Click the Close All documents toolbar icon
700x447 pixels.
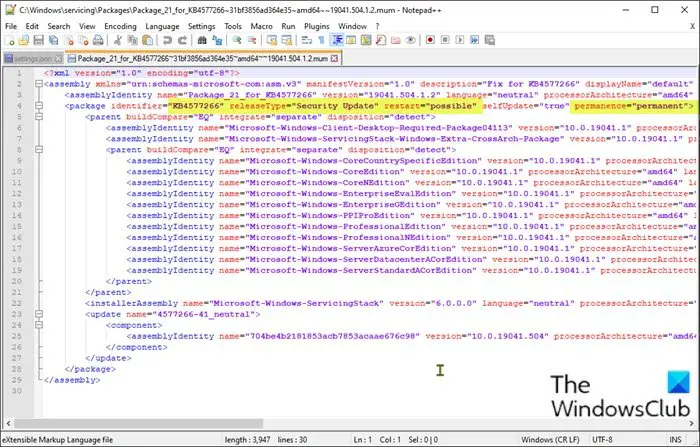pyautogui.click(x=83, y=40)
